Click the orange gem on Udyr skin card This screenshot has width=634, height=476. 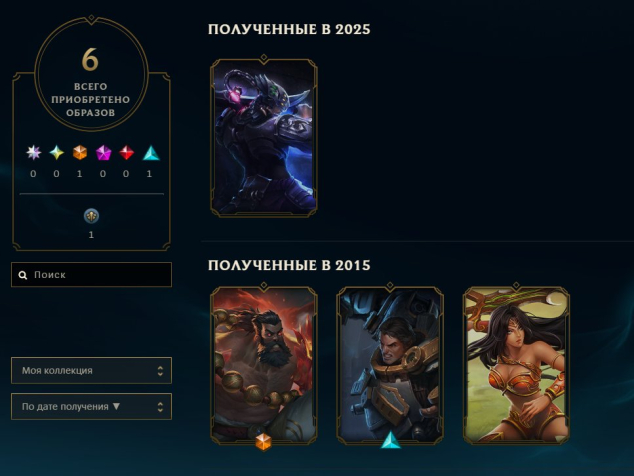(x=263, y=442)
